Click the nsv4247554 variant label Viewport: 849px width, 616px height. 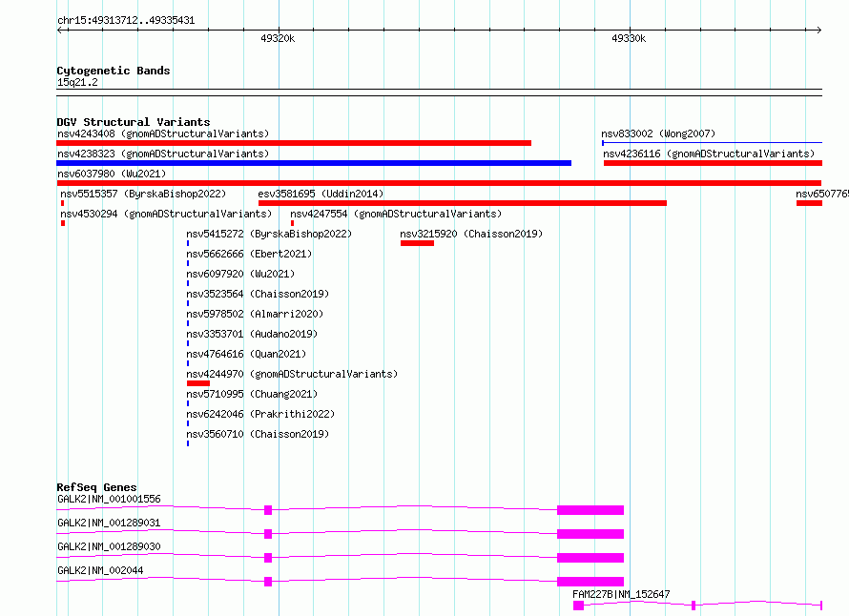click(396, 214)
